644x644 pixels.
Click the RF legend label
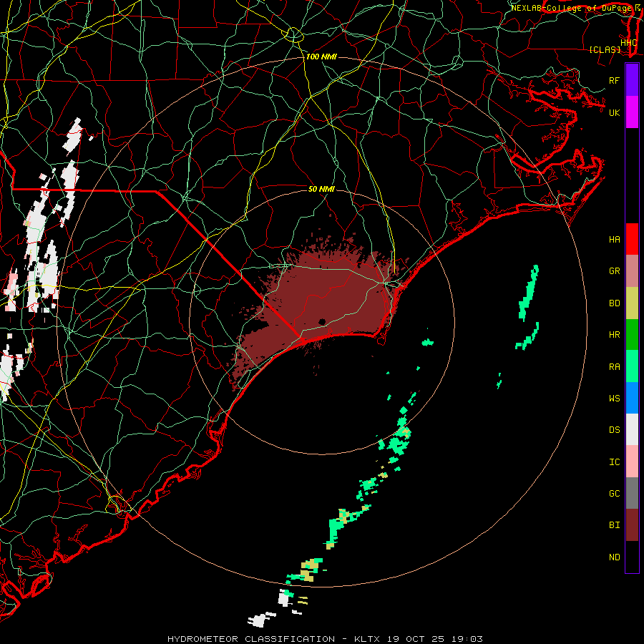click(x=614, y=80)
